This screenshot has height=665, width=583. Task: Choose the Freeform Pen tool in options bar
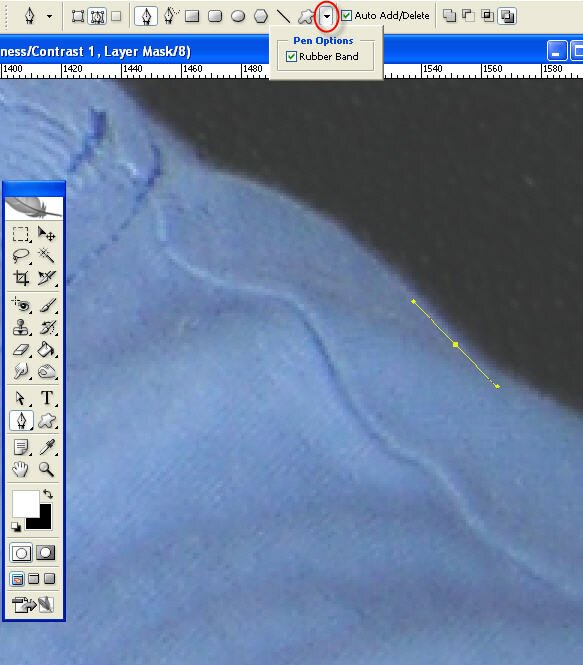170,16
